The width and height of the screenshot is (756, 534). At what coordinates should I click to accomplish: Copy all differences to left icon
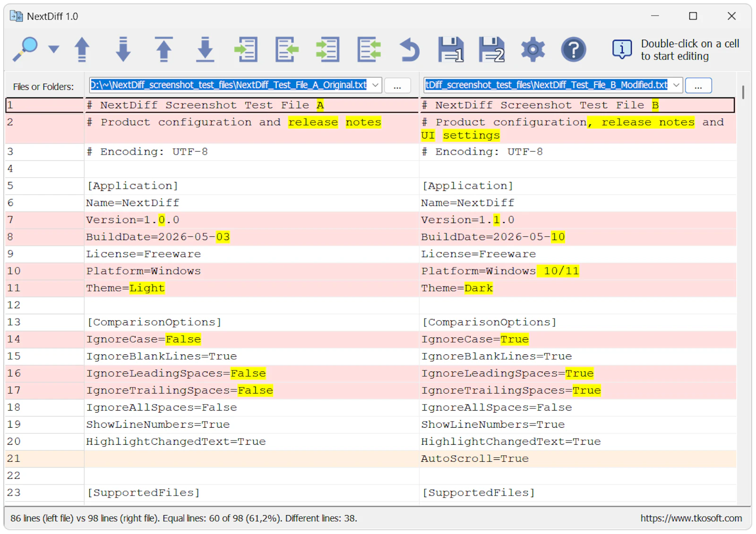[369, 49]
